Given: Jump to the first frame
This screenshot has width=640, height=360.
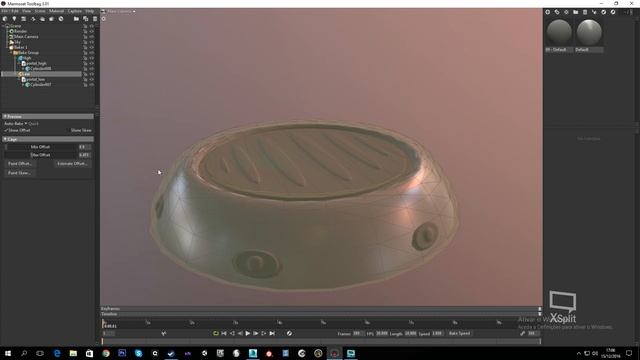Looking at the screenshot, I should [x=224, y=333].
